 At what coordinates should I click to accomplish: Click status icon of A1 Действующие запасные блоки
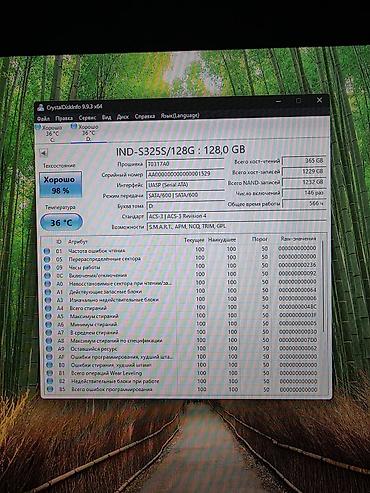tap(48, 292)
